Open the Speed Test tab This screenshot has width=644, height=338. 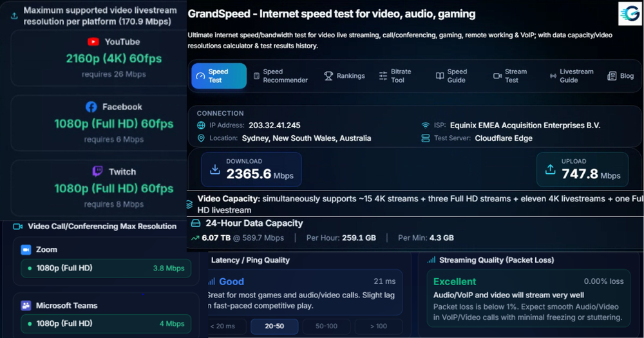click(219, 76)
